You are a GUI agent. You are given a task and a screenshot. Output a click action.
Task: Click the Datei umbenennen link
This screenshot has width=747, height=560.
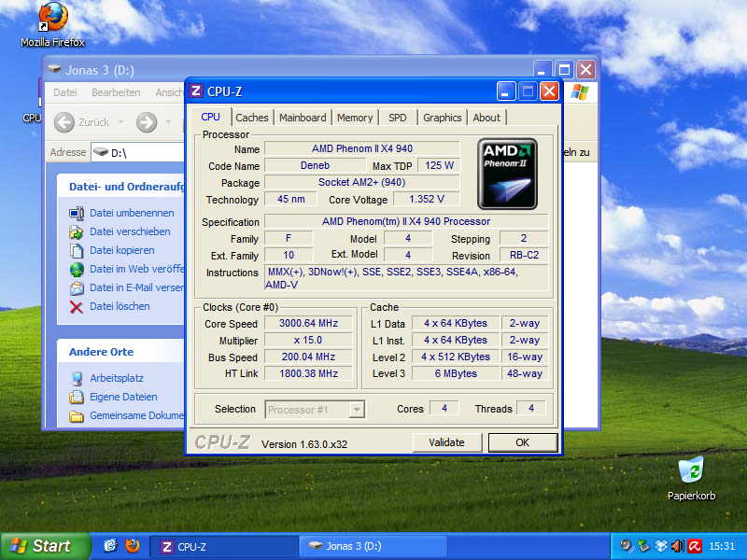(132, 213)
